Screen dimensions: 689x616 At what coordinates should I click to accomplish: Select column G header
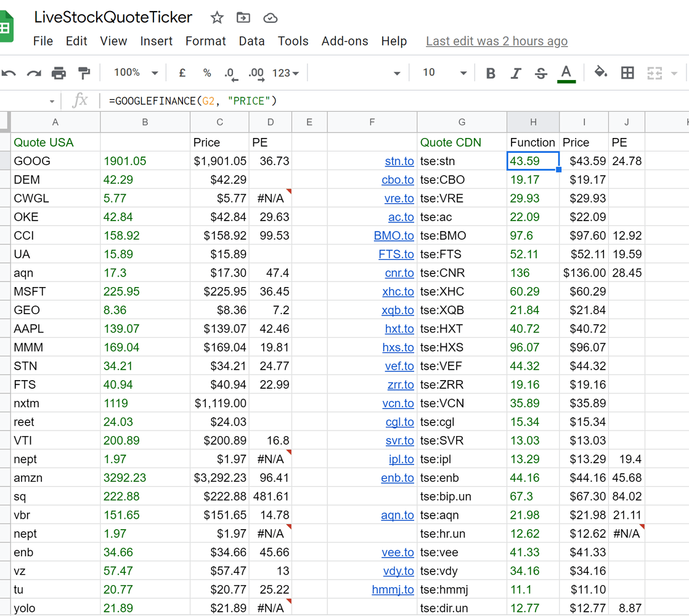462,122
